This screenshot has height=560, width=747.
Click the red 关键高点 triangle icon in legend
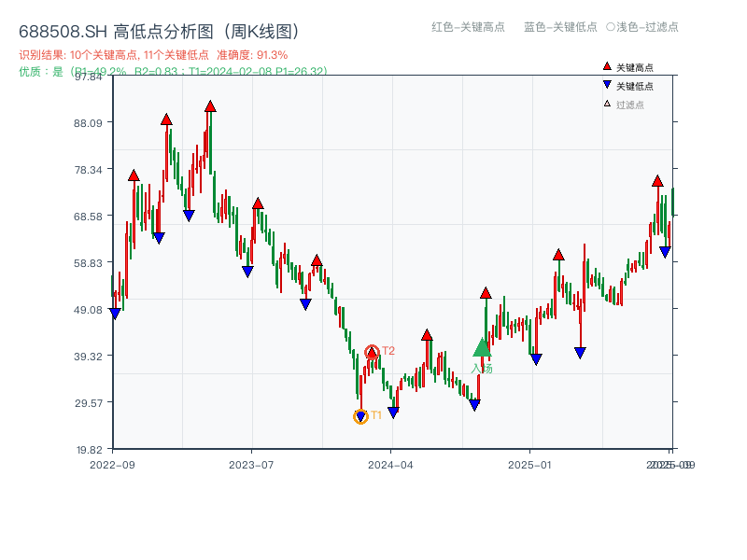[x=605, y=65]
